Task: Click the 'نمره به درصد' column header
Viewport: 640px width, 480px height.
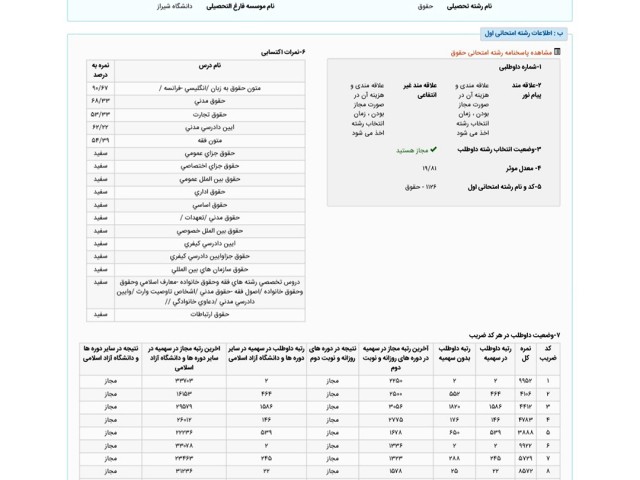Action: (100, 69)
